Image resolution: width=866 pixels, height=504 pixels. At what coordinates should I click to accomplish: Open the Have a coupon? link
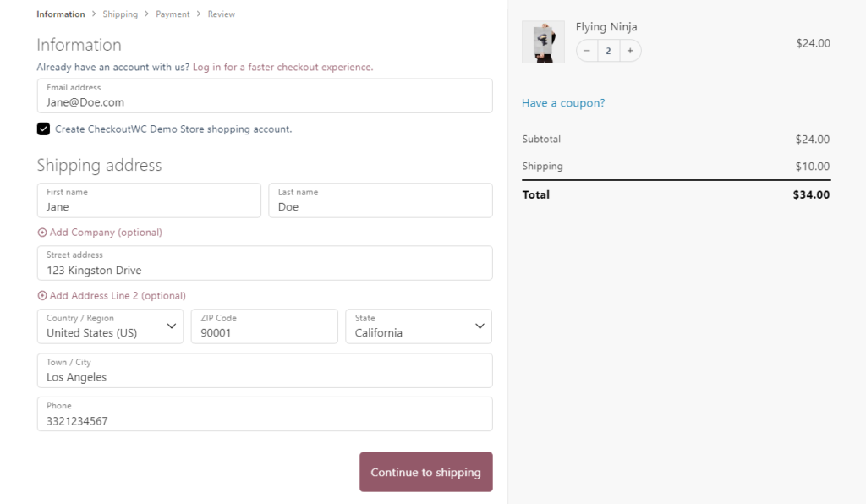[x=563, y=103]
